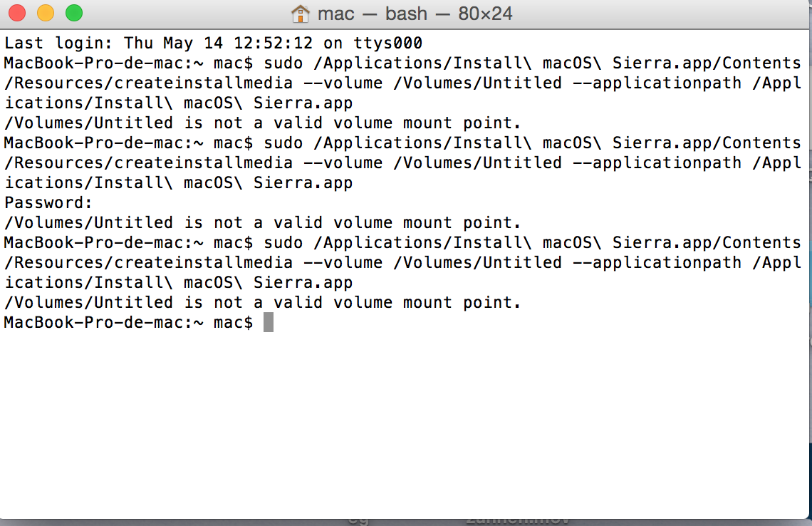
Task: Minimize the Terminal using yellow button
Action: point(45,13)
